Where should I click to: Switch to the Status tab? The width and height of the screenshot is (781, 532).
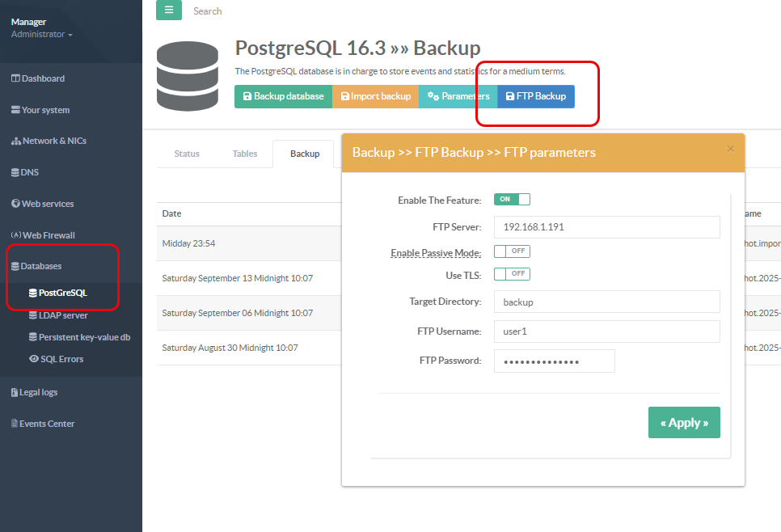pyautogui.click(x=187, y=154)
